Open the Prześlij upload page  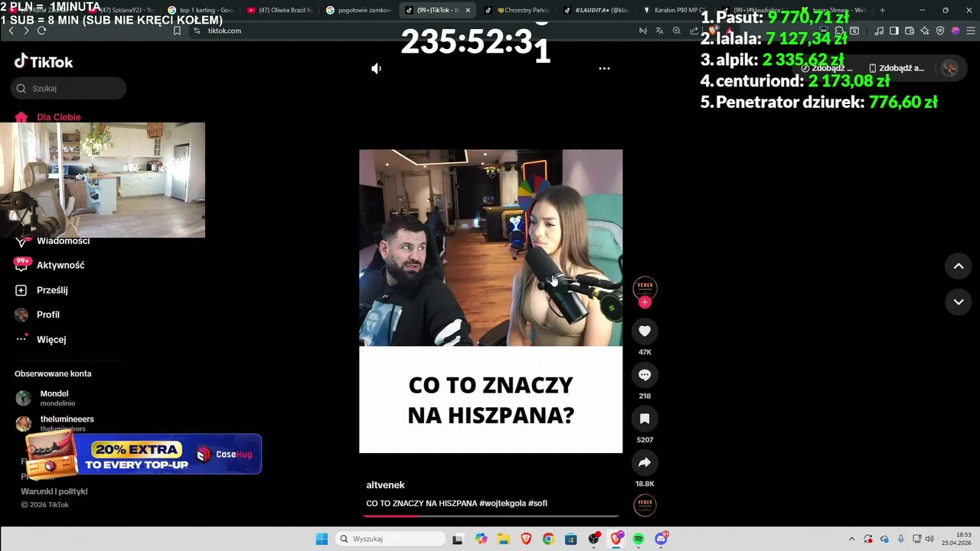(42, 290)
